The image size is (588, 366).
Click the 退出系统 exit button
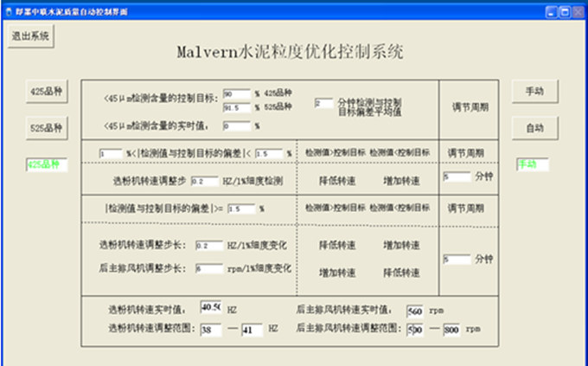coord(31,36)
